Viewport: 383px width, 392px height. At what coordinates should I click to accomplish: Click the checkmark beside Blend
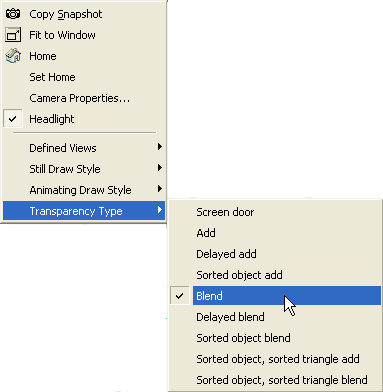pyautogui.click(x=179, y=296)
